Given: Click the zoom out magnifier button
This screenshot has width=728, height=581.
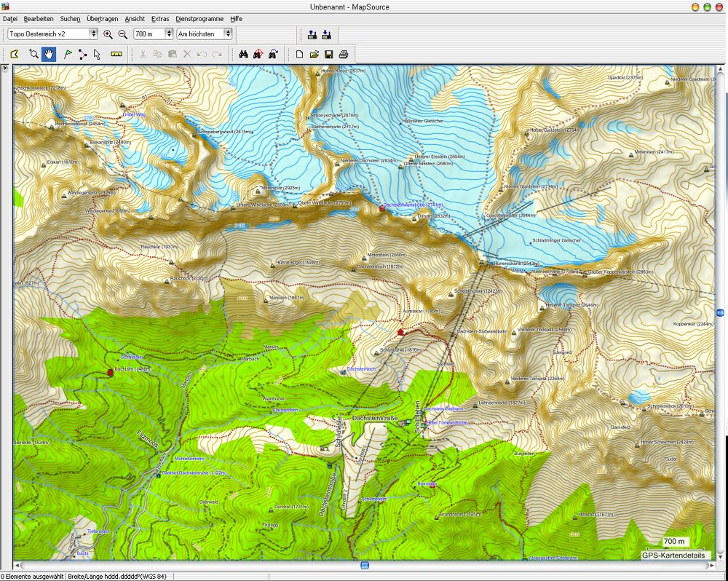Looking at the screenshot, I should 122,34.
